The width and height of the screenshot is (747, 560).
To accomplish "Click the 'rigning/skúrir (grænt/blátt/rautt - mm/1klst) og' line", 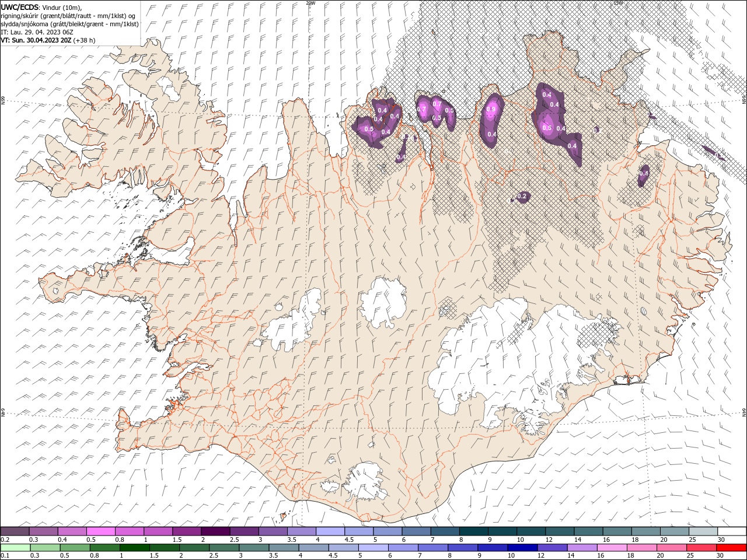I will click(x=69, y=16).
